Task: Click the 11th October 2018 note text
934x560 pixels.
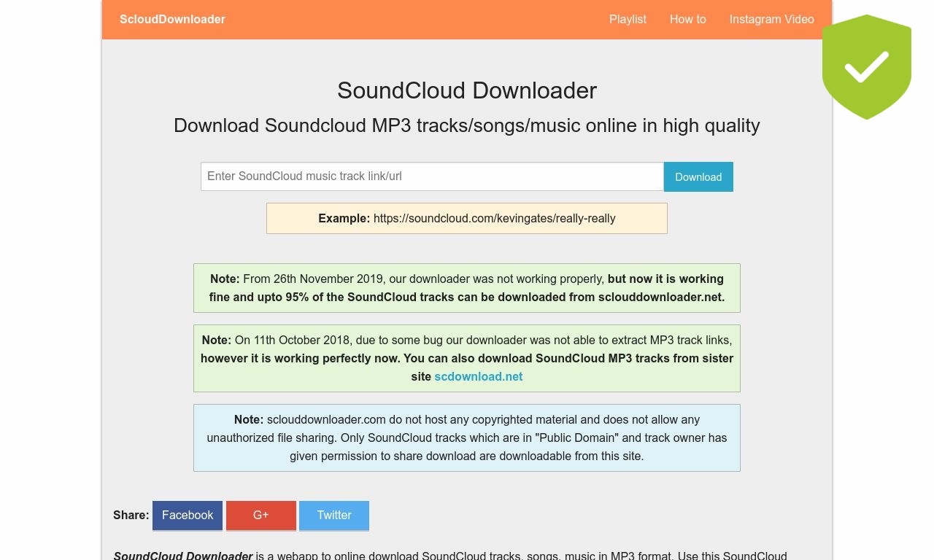Action: (467, 358)
